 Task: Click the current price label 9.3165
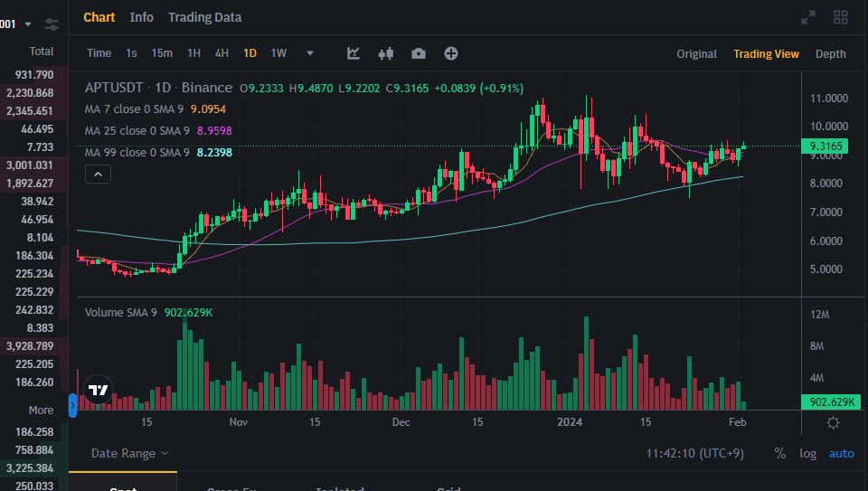click(826, 146)
